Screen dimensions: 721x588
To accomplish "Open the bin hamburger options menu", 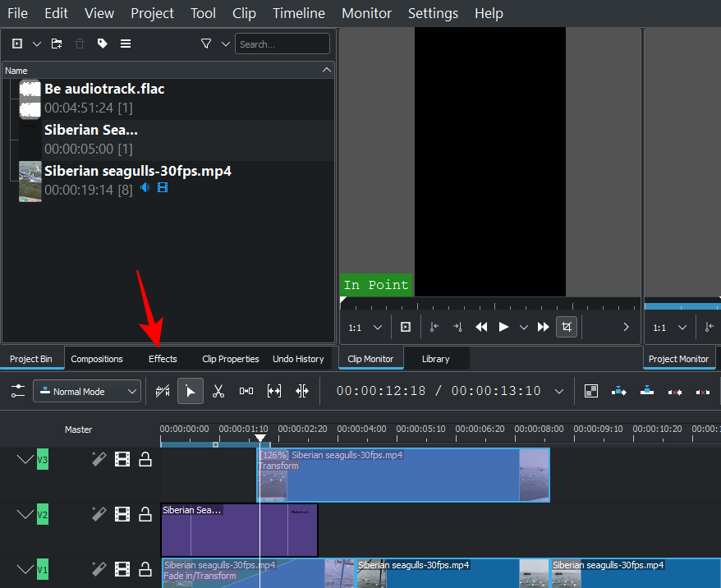I will coord(126,44).
